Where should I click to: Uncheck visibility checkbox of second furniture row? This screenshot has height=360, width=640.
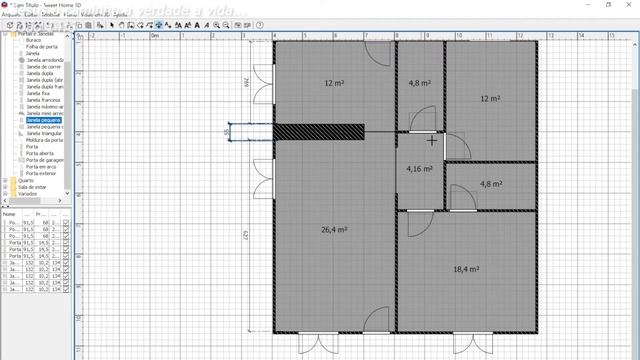pyautogui.click(x=66, y=229)
